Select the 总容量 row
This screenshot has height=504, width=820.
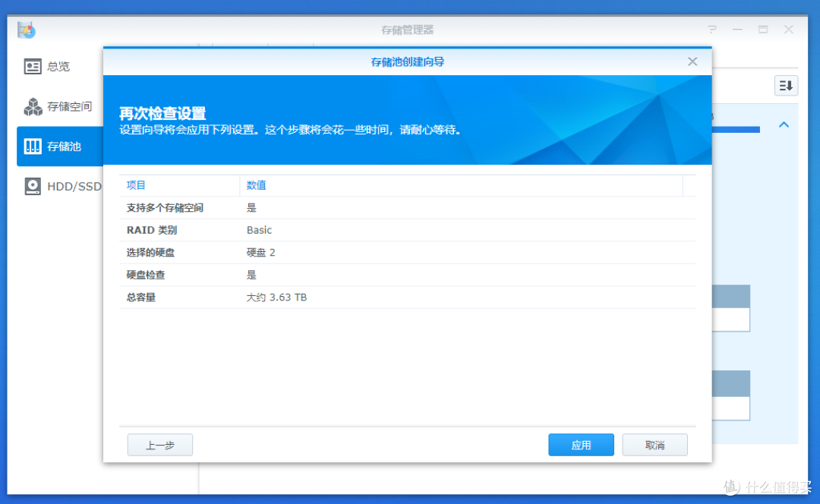tap(407, 298)
